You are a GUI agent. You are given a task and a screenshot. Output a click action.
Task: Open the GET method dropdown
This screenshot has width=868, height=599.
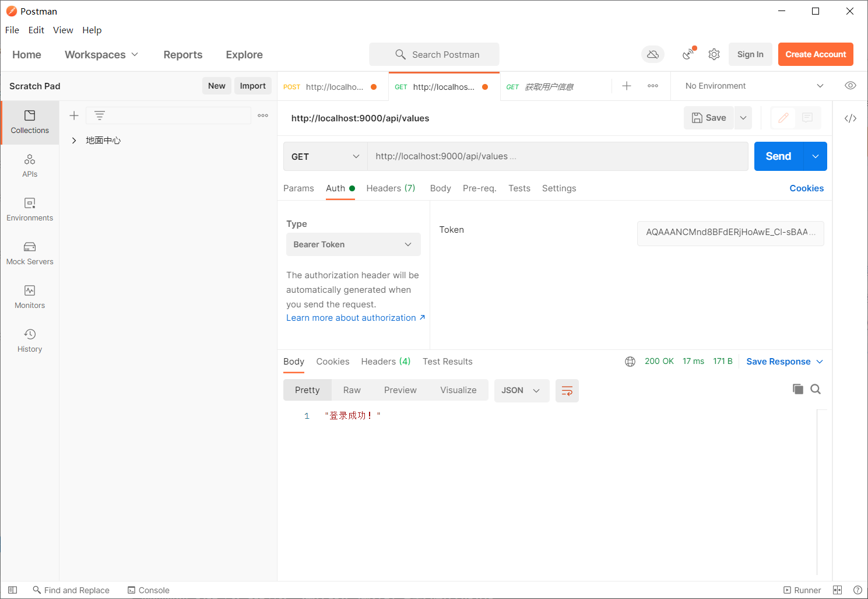[325, 156]
